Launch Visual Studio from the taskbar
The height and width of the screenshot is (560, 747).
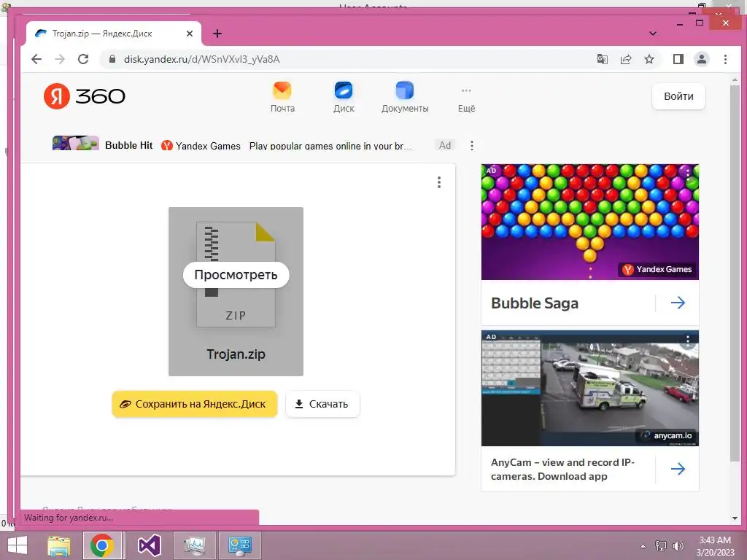click(x=149, y=545)
